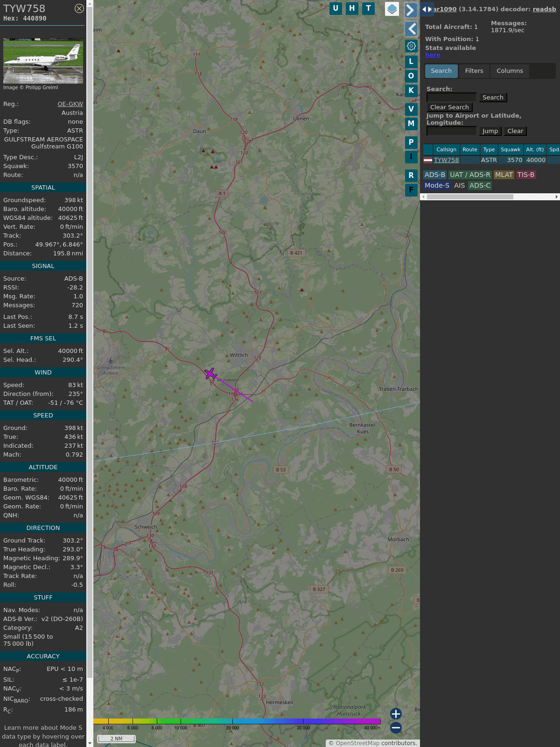Viewport: 560px width, 747px height.
Task: Click the settings gear icon
Action: coord(411,46)
